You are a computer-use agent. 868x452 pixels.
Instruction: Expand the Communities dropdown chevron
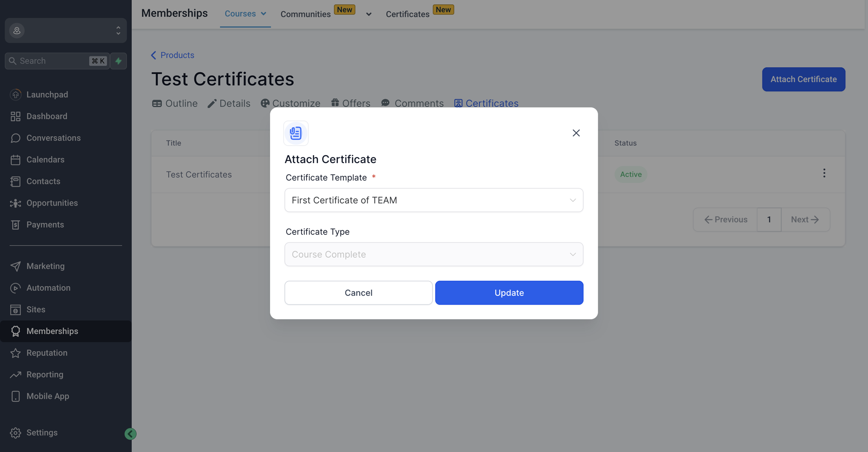pyautogui.click(x=368, y=14)
